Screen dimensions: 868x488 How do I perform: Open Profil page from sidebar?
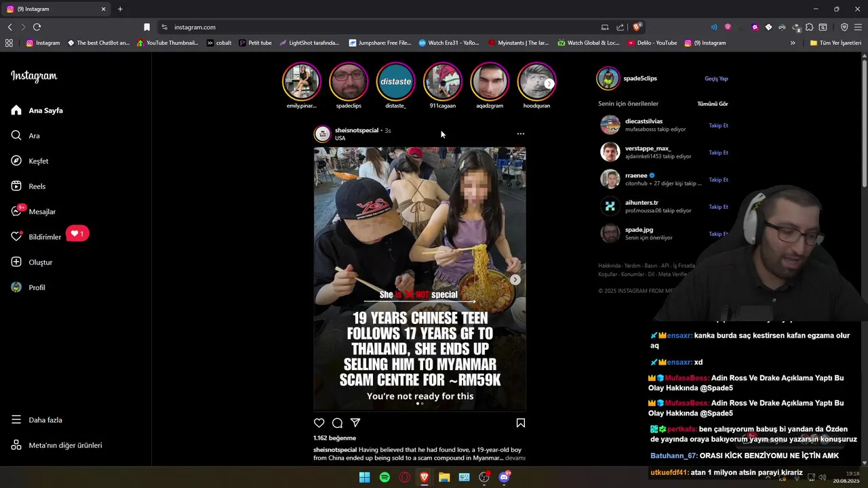coord(28,287)
